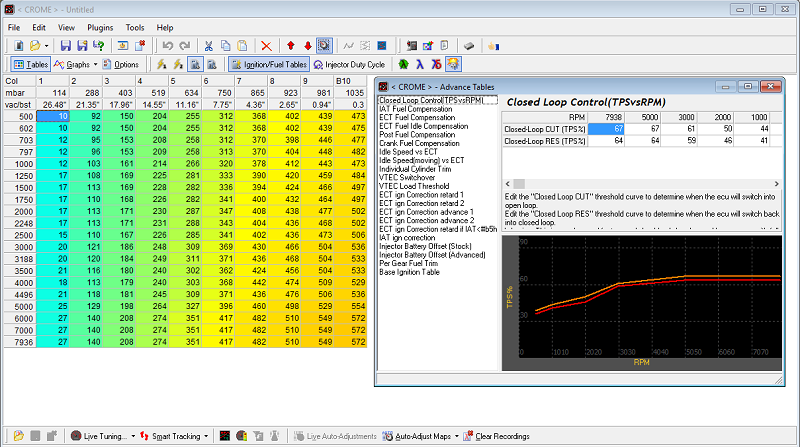The image size is (800, 447).
Task: Expand the Graphs dropdown arrow
Action: point(95,64)
